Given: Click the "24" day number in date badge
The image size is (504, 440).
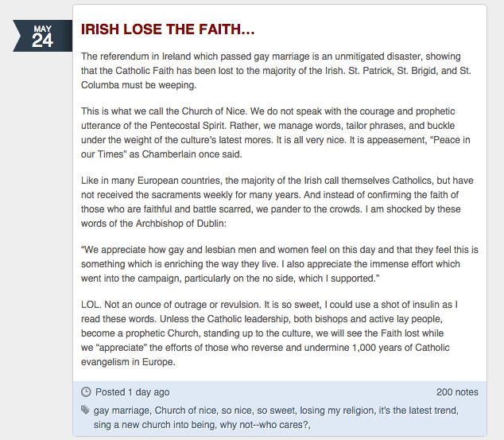Looking at the screenshot, I should tap(42, 41).
